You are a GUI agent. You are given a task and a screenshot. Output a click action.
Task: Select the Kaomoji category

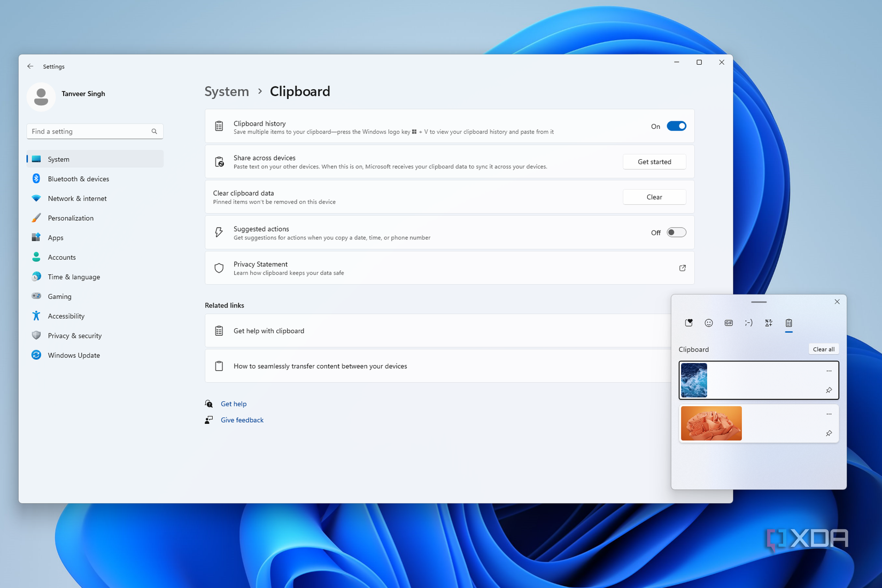click(748, 323)
